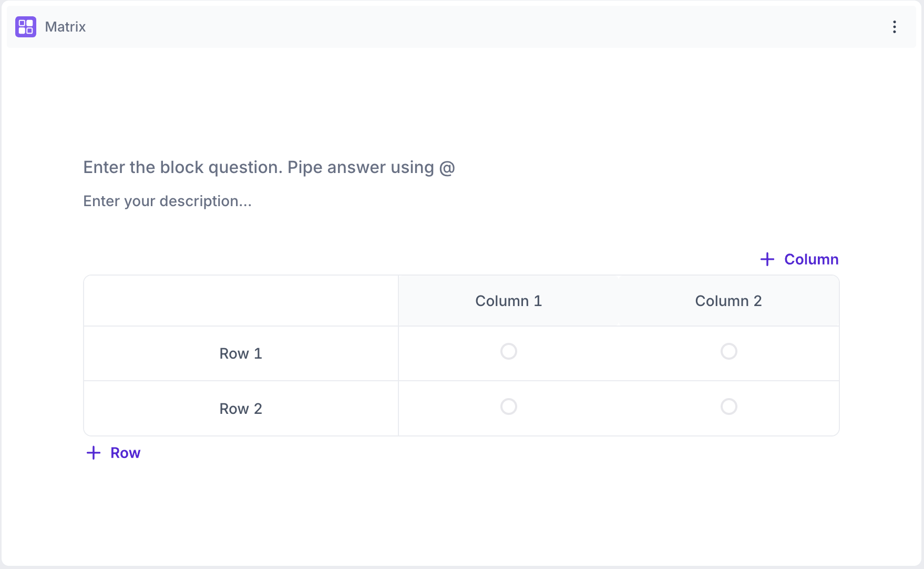Click the purple Matrix block icon

coord(26,27)
